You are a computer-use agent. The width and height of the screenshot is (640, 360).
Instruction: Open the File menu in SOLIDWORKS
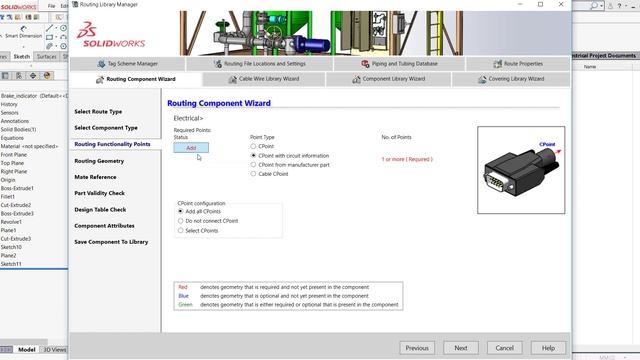(x=51, y=6)
